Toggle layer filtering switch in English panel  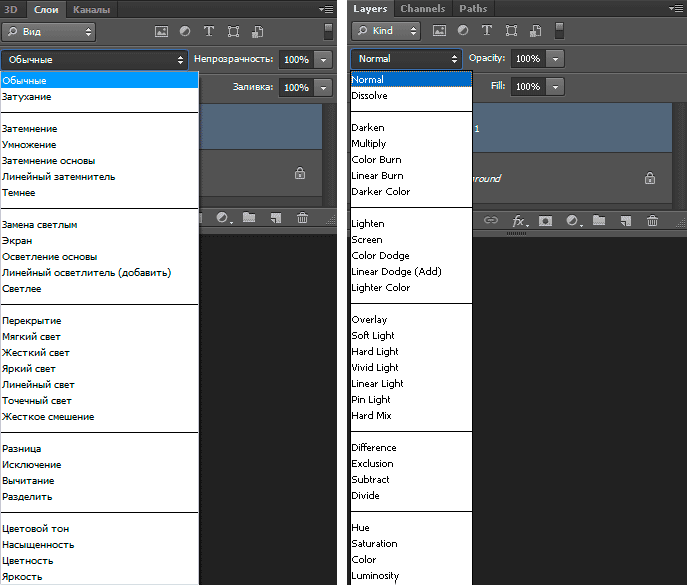[678, 31]
